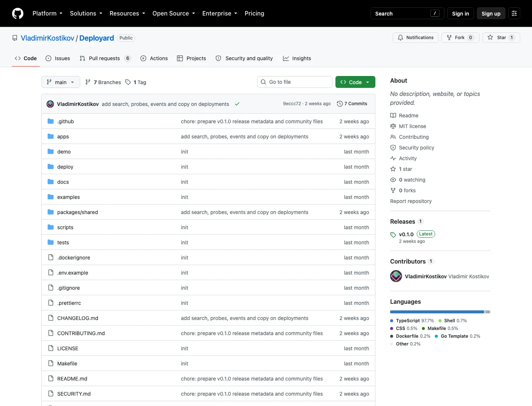Open the 1 star link in About
The image size is (532, 406).
click(401, 169)
